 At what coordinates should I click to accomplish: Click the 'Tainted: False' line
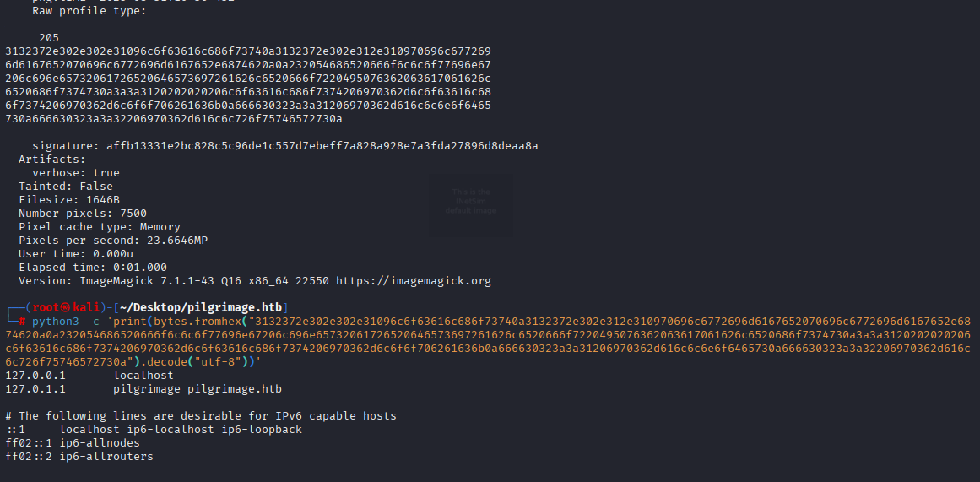(x=66, y=187)
